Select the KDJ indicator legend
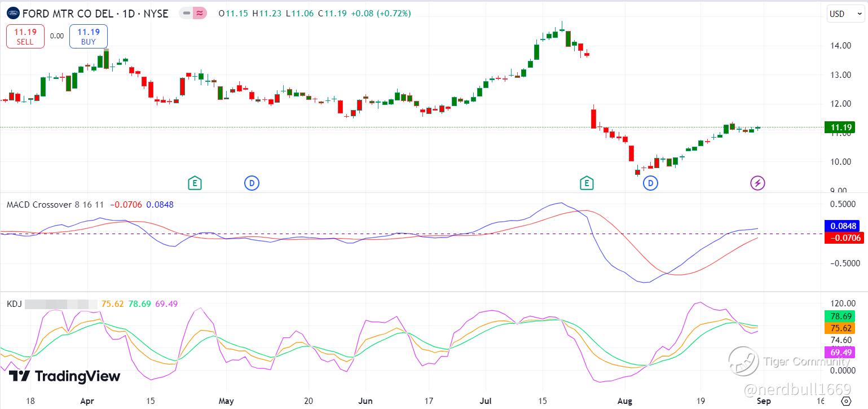 tap(14, 304)
